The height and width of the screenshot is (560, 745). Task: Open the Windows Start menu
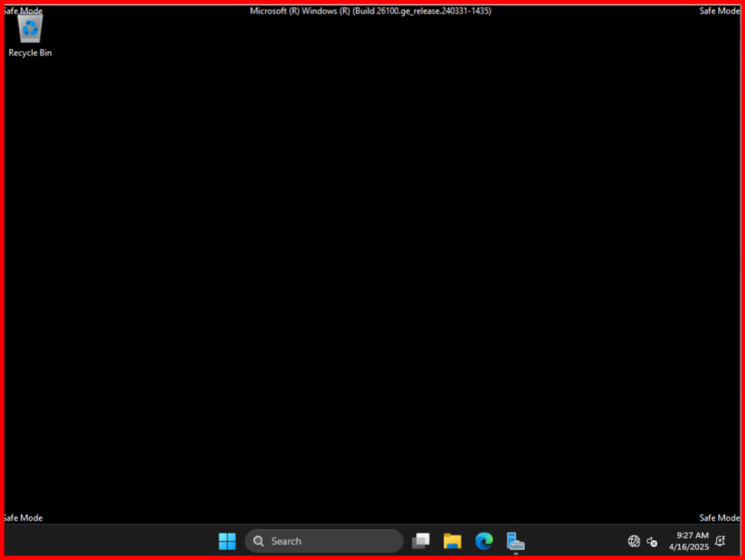[x=227, y=541]
